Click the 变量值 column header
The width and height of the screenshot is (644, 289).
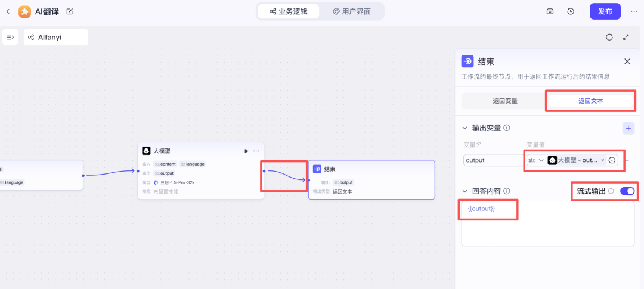click(x=535, y=144)
